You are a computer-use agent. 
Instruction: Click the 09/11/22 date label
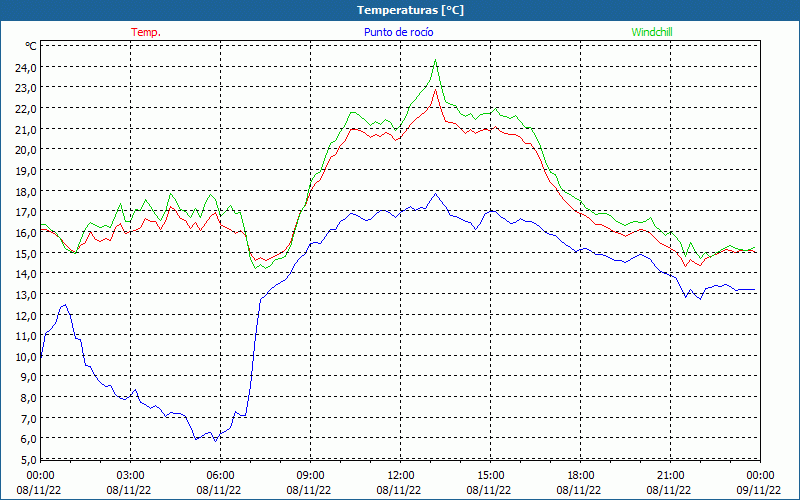point(759,490)
